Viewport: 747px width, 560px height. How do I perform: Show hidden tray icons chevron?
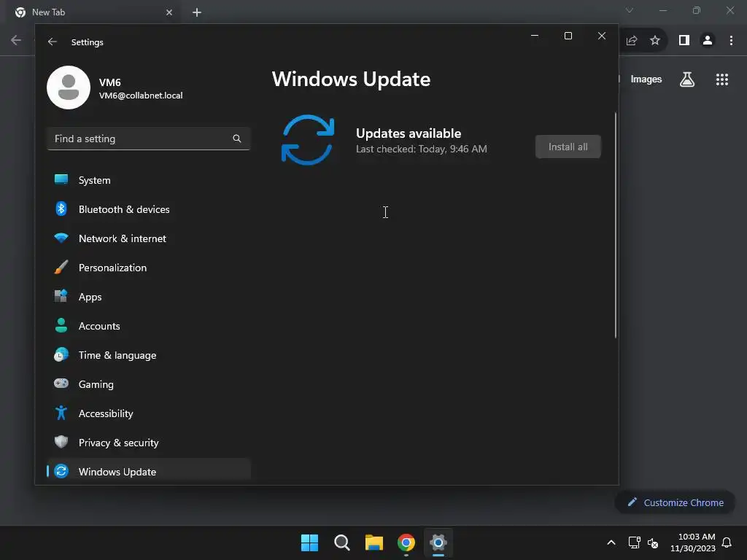coord(611,542)
